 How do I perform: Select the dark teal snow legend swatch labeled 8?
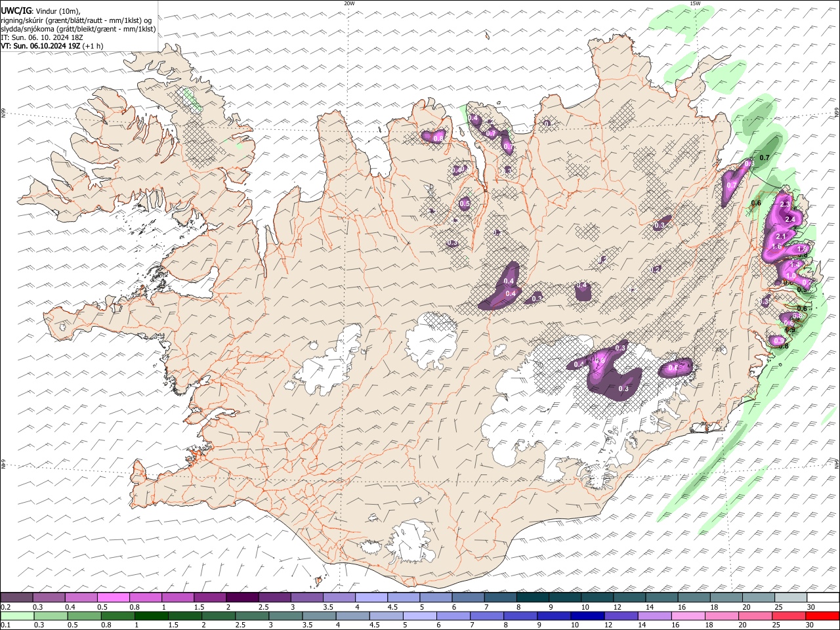click(532, 597)
